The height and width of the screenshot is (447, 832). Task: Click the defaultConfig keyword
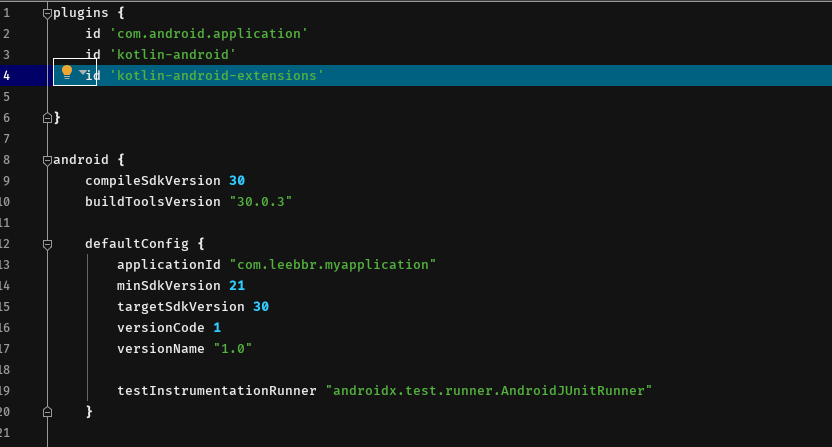[137, 244]
